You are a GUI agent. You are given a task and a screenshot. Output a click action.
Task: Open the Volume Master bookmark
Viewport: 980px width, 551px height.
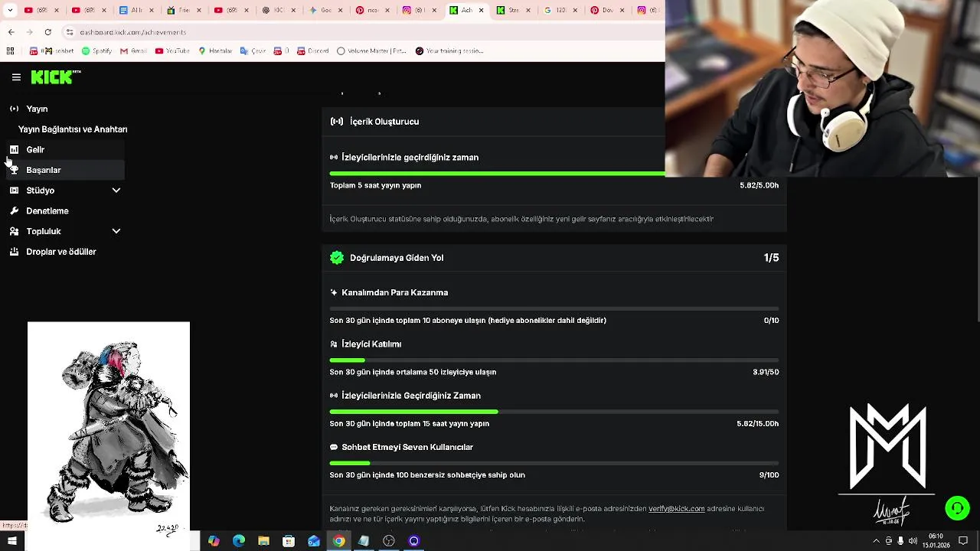(x=372, y=51)
